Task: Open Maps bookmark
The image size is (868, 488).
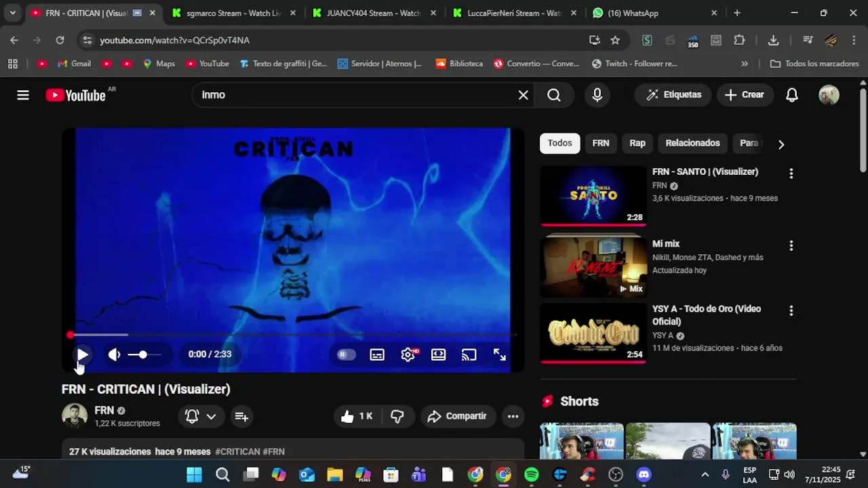Action: coord(159,64)
